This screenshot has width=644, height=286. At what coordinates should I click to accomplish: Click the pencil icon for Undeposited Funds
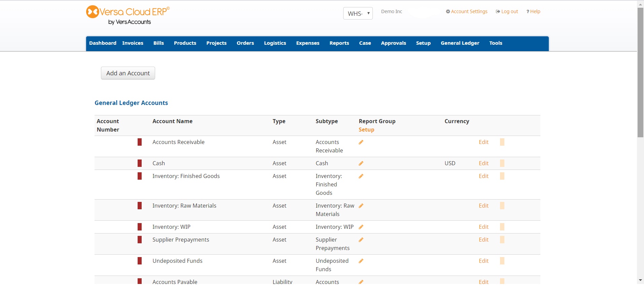click(361, 261)
